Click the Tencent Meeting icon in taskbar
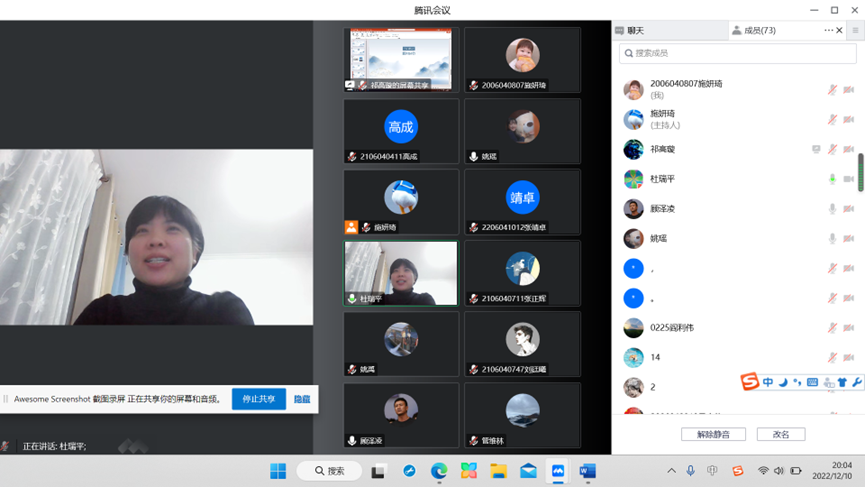Viewport: 865px width, 487px height. point(558,471)
